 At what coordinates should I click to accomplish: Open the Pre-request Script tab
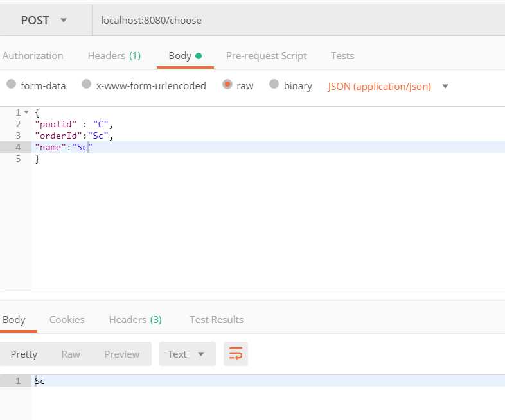pos(266,56)
